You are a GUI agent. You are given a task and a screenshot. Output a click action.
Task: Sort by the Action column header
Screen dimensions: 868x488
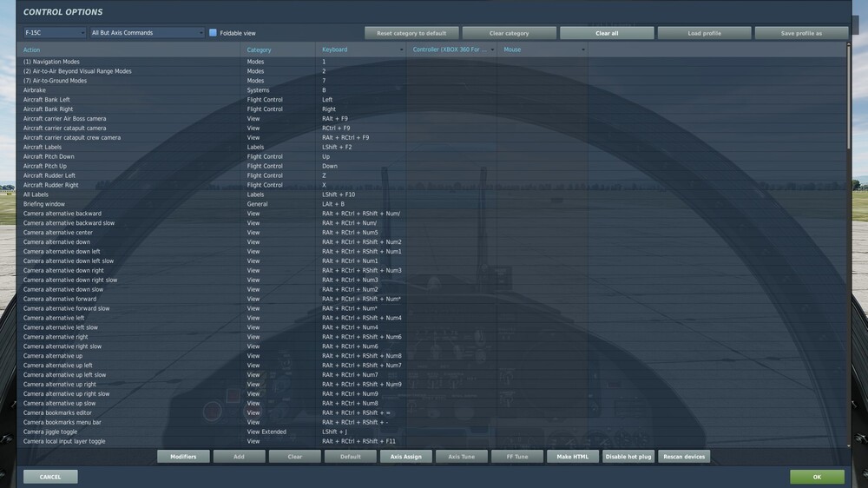coord(31,49)
